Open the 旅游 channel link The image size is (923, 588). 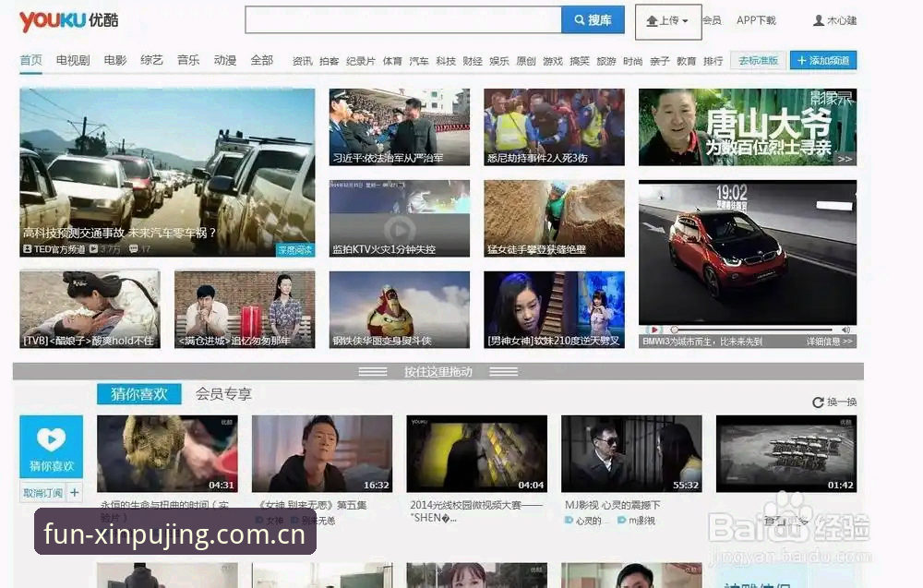pyautogui.click(x=606, y=61)
